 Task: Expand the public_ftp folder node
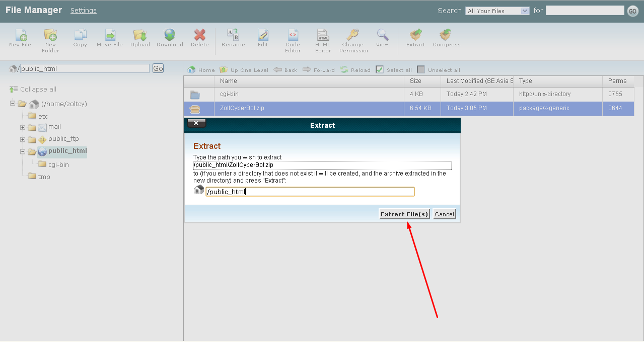[23, 139]
